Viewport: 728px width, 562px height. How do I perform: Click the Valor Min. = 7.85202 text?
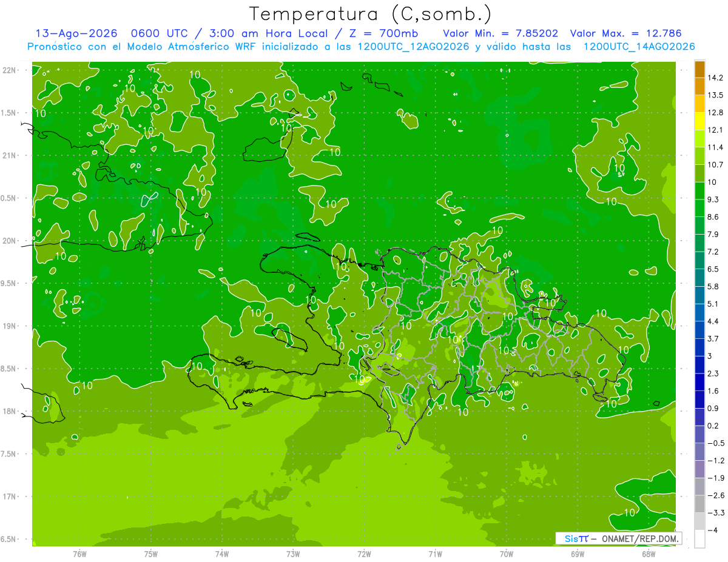500,33
